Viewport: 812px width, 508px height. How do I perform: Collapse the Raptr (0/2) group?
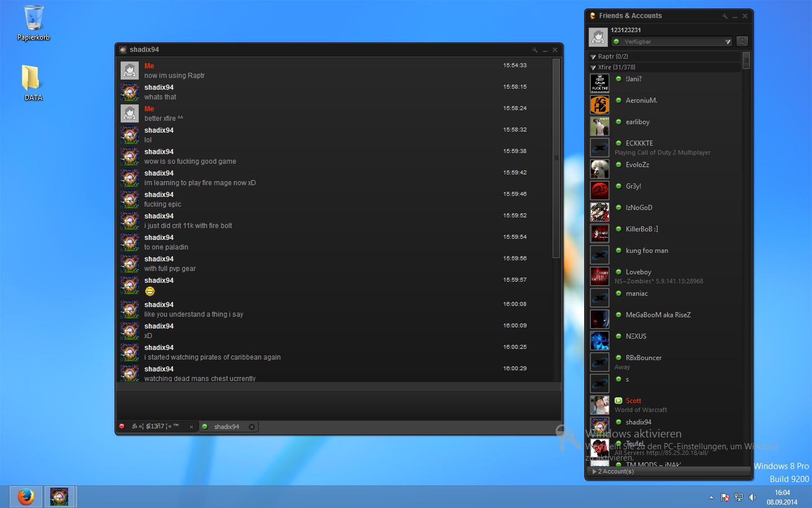click(x=593, y=56)
